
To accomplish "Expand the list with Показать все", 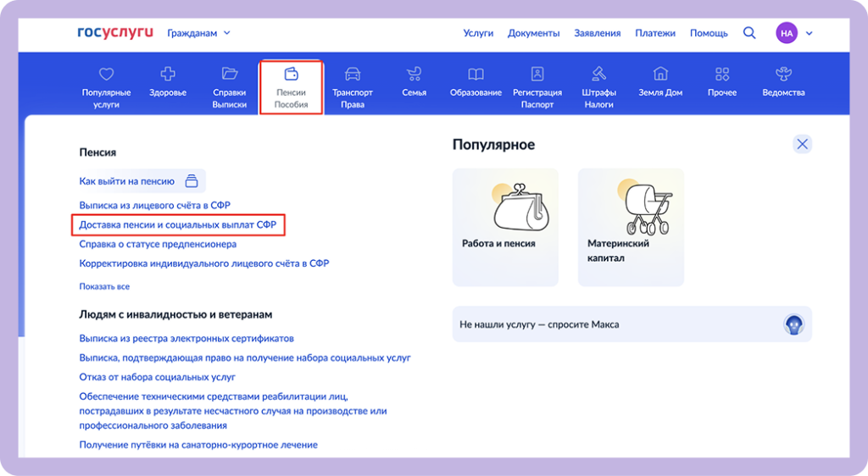I will pos(104,286).
